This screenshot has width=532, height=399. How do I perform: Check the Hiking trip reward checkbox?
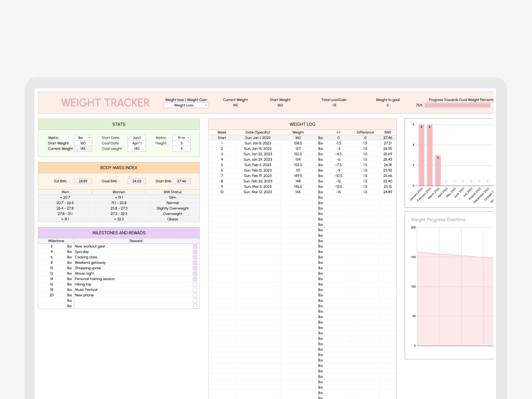195,284
